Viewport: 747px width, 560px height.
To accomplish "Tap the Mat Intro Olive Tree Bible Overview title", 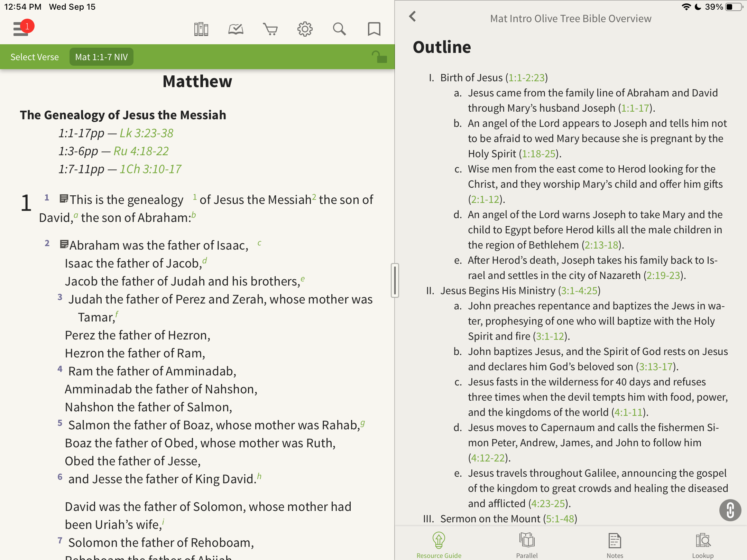I will (x=571, y=19).
